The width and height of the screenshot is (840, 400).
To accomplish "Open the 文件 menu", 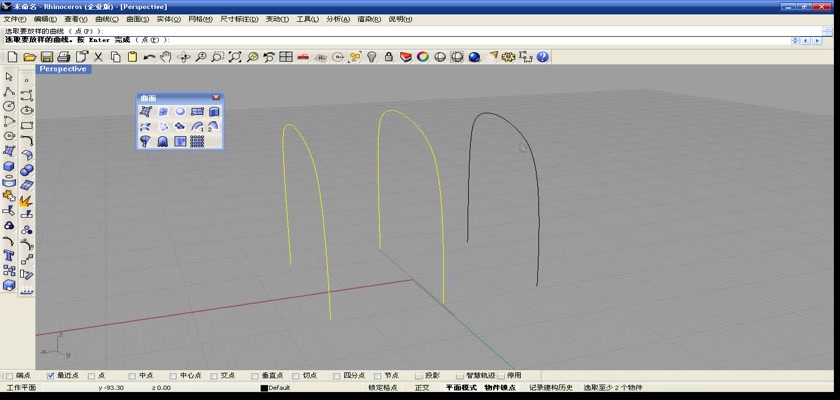I will (14, 19).
